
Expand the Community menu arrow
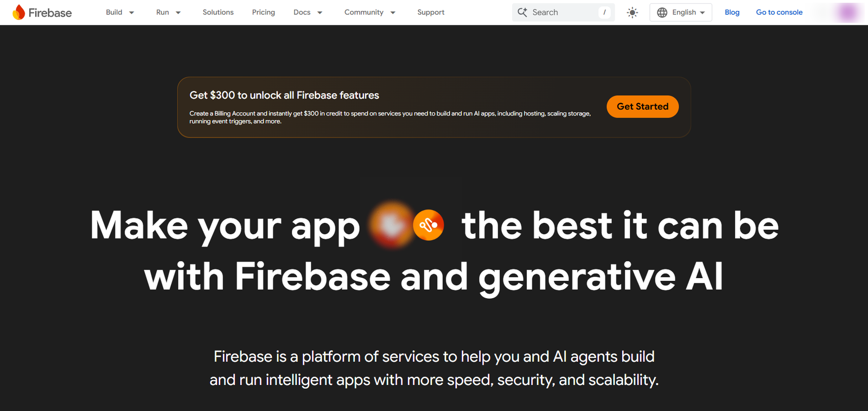coord(393,12)
